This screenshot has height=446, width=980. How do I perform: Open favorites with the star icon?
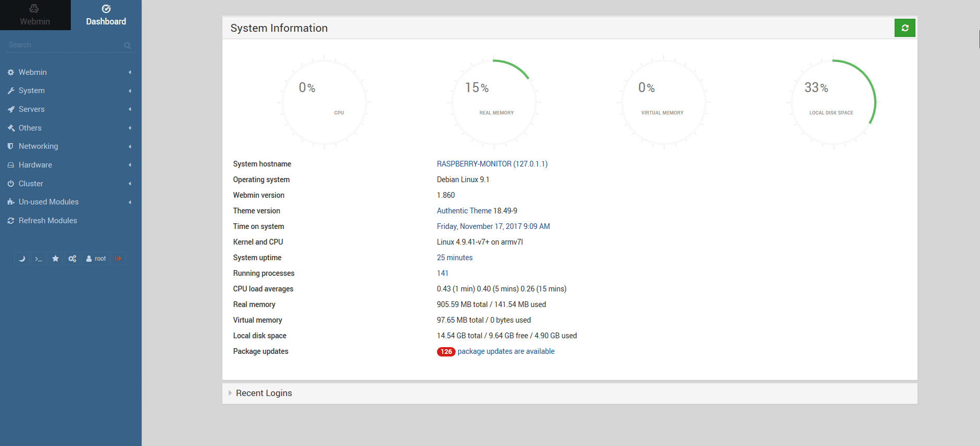click(55, 259)
